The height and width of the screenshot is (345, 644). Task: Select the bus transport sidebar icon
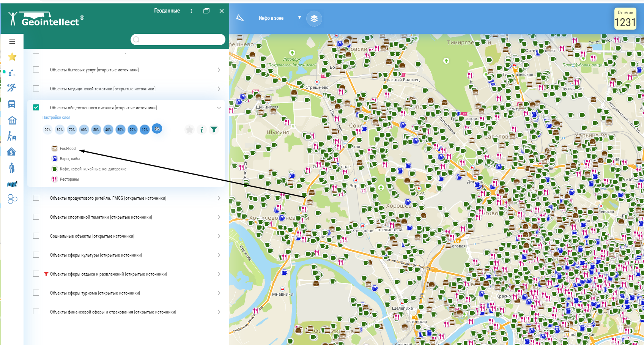(12, 104)
